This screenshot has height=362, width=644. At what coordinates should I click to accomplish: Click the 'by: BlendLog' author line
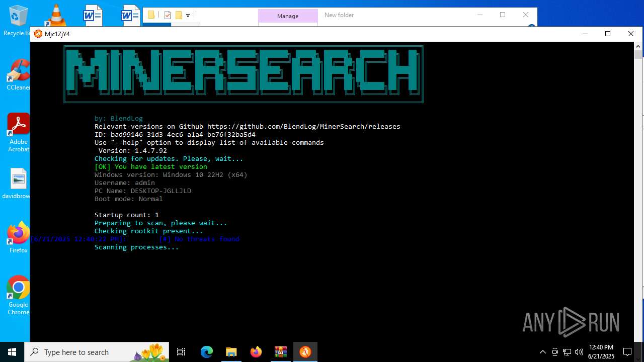tap(119, 119)
